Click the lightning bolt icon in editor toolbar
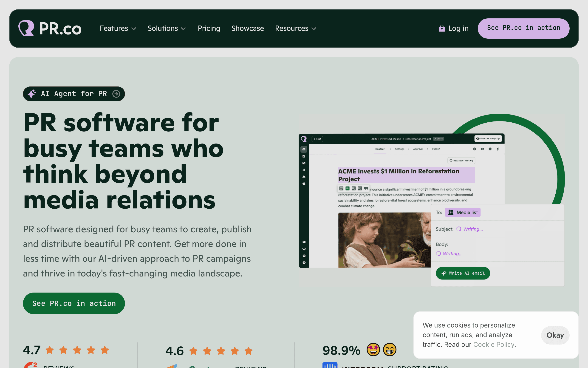Viewport: 588px width, 368px height. [x=498, y=149]
